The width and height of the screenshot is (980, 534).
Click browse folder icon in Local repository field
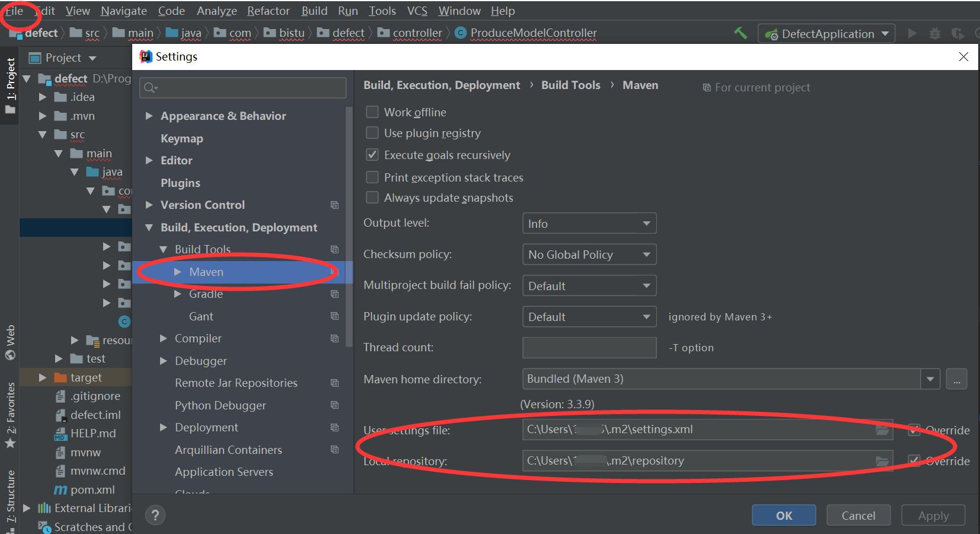click(883, 461)
